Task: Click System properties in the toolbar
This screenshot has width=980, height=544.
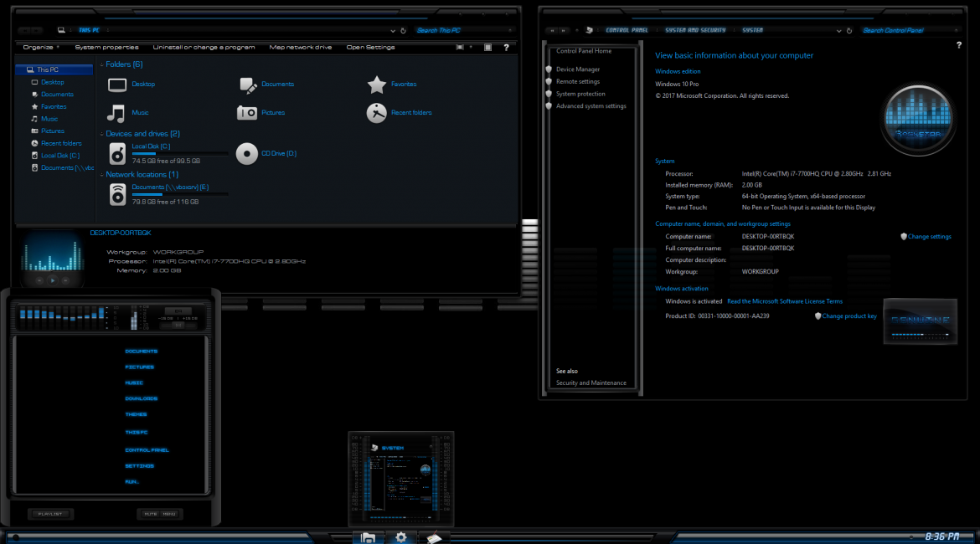Action: coord(107,48)
